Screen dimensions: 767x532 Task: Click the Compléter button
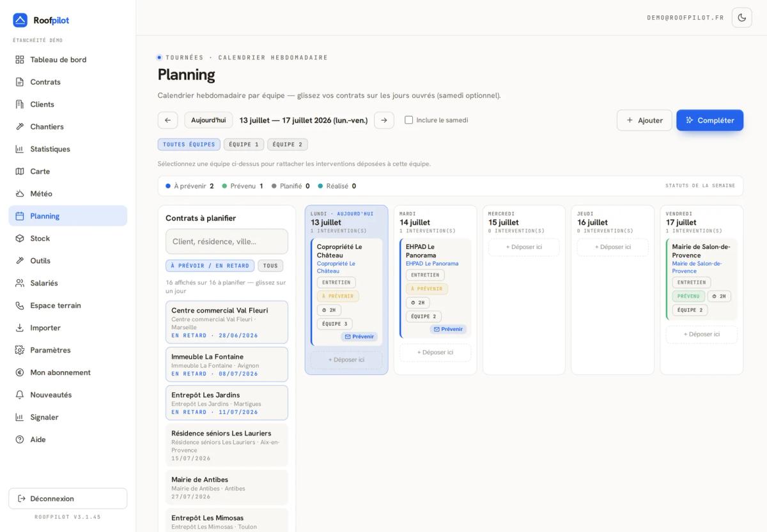point(710,120)
